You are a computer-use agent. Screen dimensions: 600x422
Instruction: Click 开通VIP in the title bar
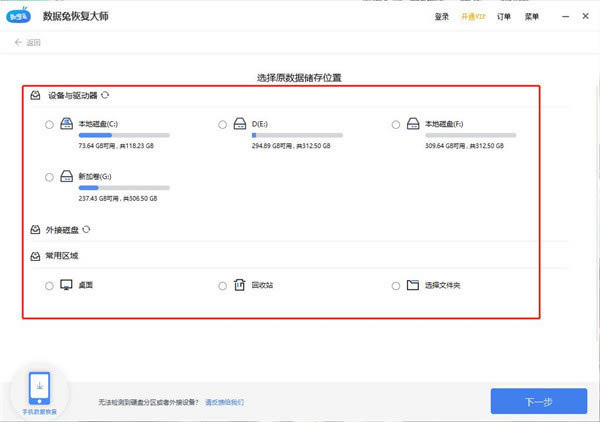point(473,16)
